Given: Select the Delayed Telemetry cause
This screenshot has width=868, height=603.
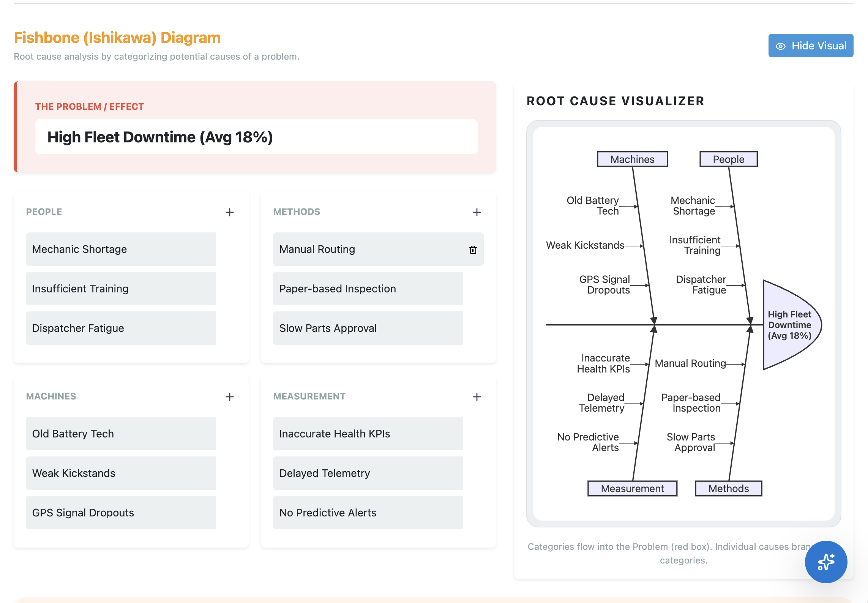Looking at the screenshot, I should click(368, 473).
